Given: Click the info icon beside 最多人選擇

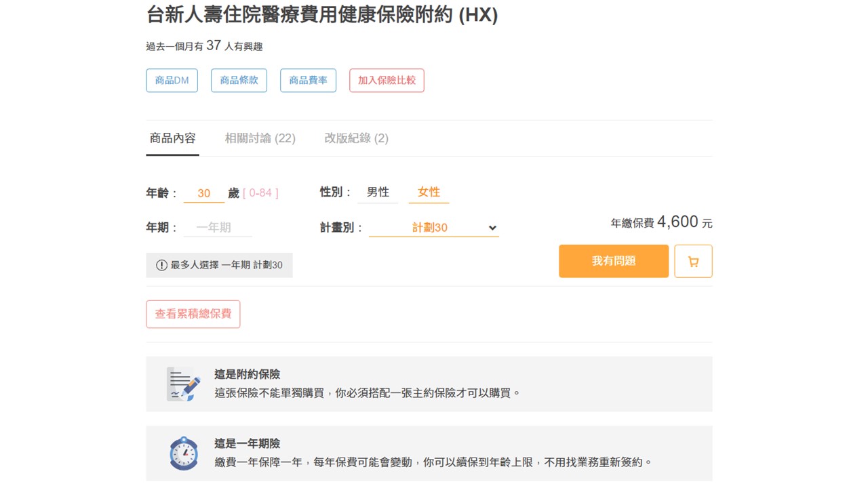Looking at the screenshot, I should point(161,265).
